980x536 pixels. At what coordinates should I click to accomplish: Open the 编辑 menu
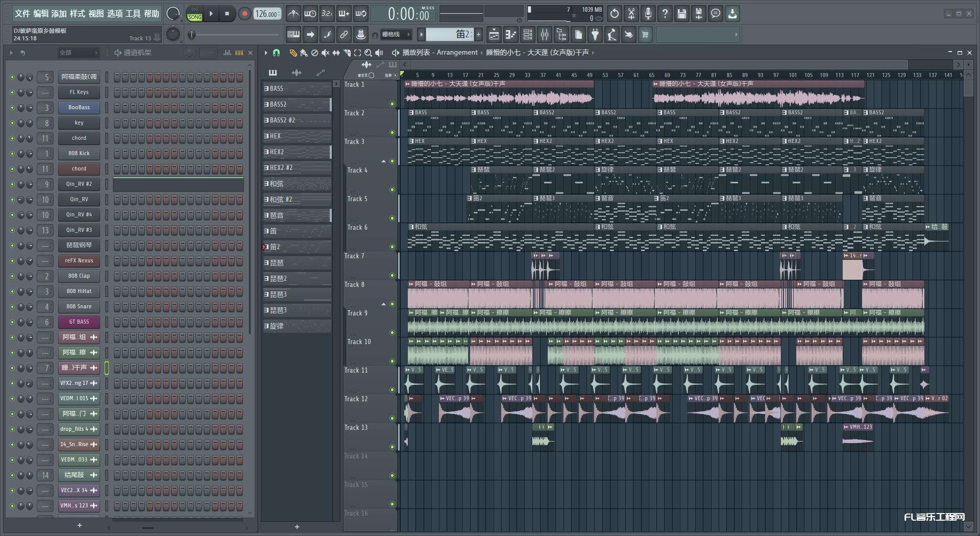[41, 14]
